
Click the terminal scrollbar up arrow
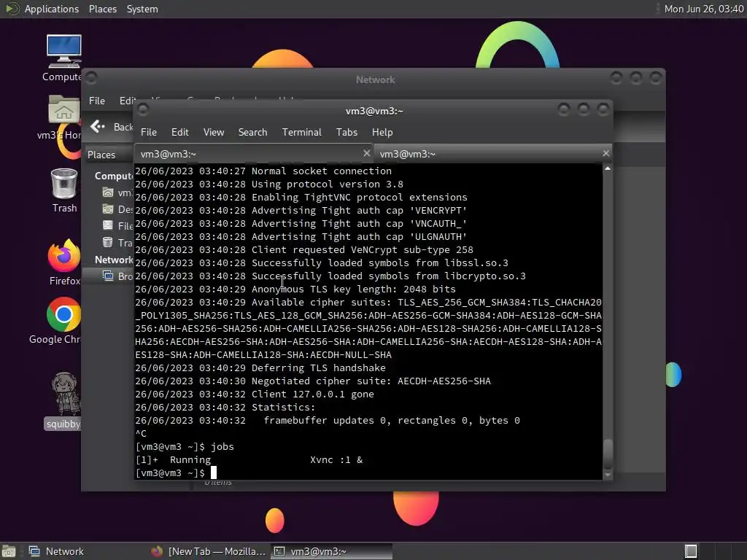608,168
